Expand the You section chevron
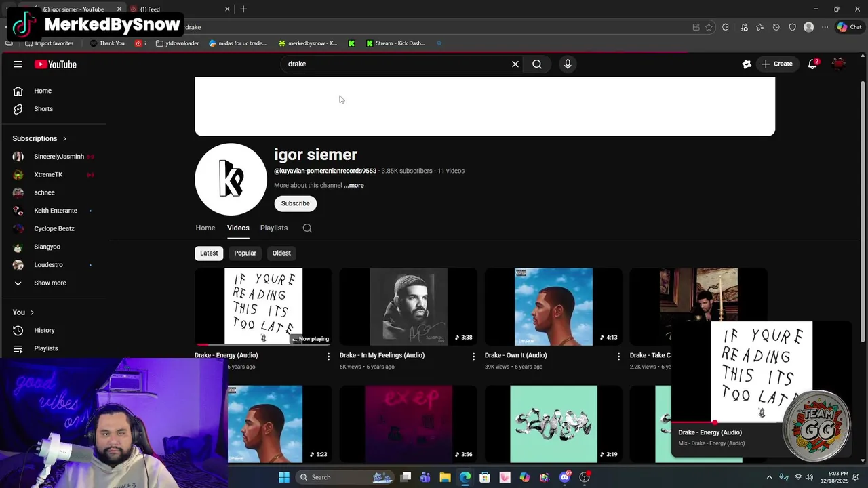This screenshot has width=868, height=488. click(x=32, y=312)
